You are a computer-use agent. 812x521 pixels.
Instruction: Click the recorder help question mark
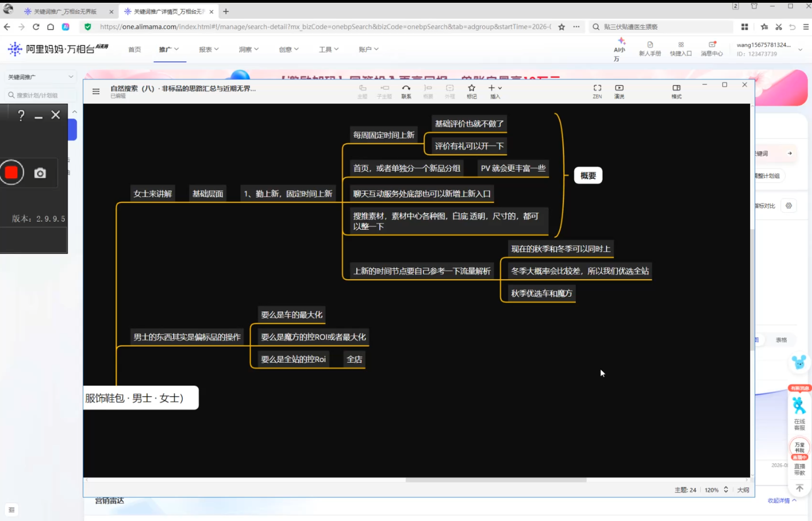21,115
